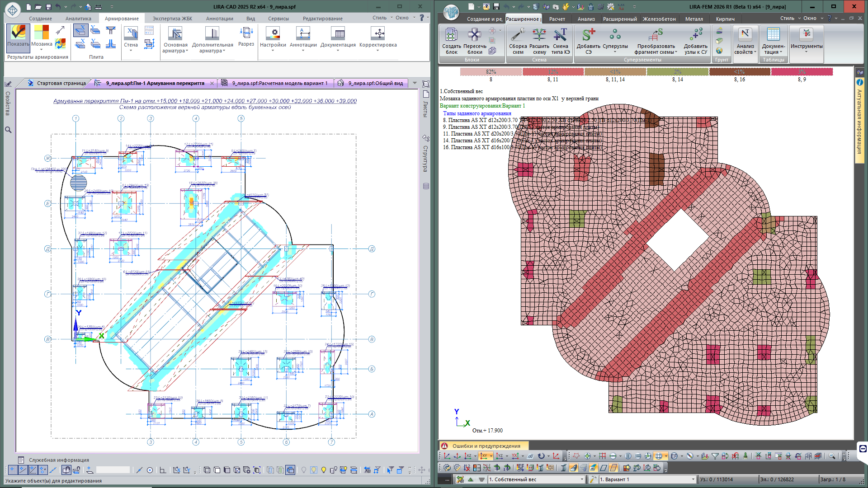Open the load case dropdown Собственный вес
This screenshot has height=488, width=868.
tap(582, 479)
